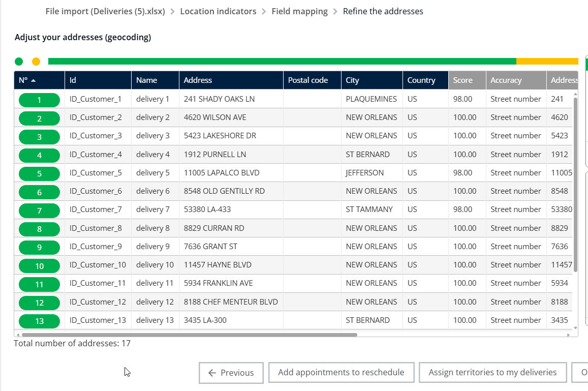Click the horizontal scrollbar right arrow
The image size is (588, 391).
click(x=569, y=335)
